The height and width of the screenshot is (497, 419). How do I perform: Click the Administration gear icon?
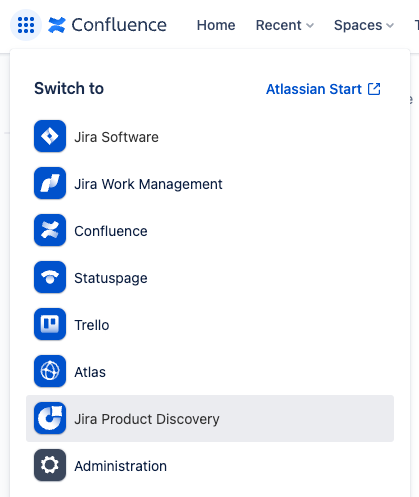[x=50, y=465]
